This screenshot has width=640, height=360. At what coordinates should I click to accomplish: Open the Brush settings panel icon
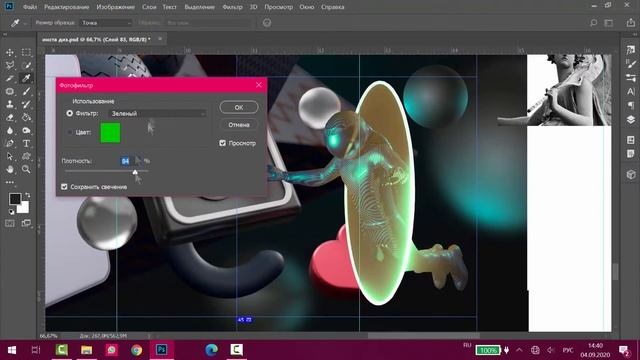(x=631, y=64)
